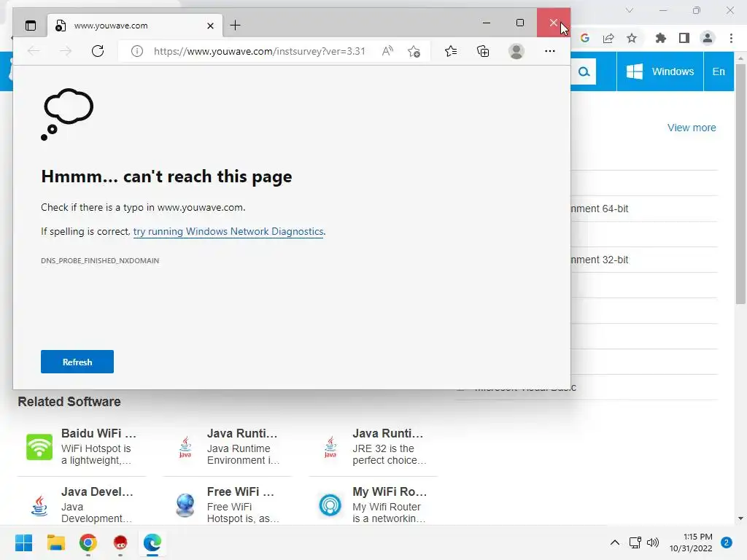Viewport: 747px width, 560px height.
Task: Toggle Chrome side panel
Action: (684, 38)
